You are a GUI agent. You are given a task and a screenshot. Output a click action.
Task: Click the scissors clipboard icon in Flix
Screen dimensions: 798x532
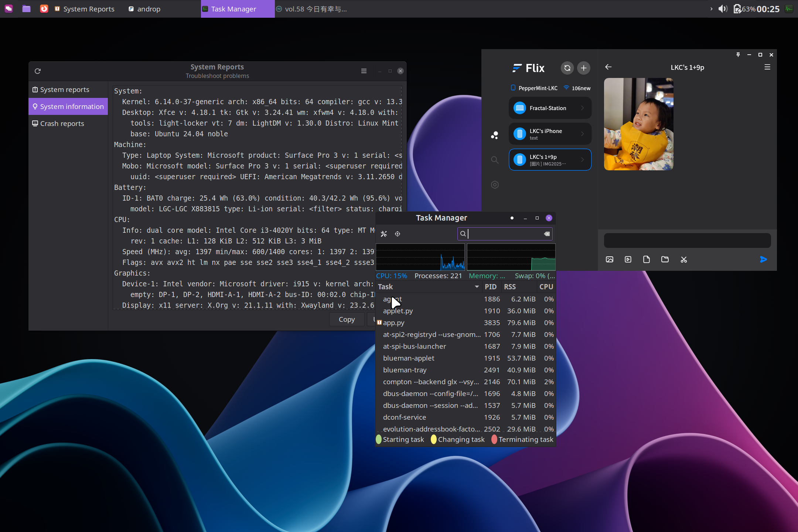point(684,259)
